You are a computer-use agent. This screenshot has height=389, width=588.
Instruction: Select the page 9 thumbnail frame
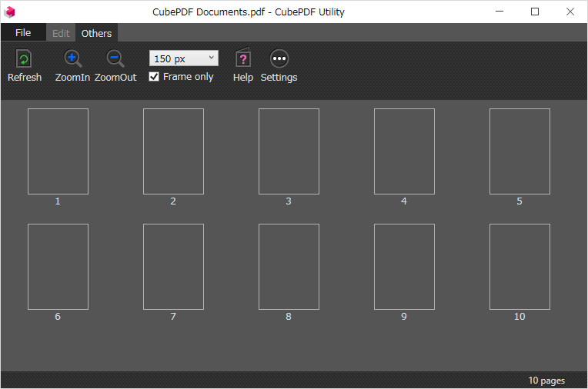click(x=405, y=267)
